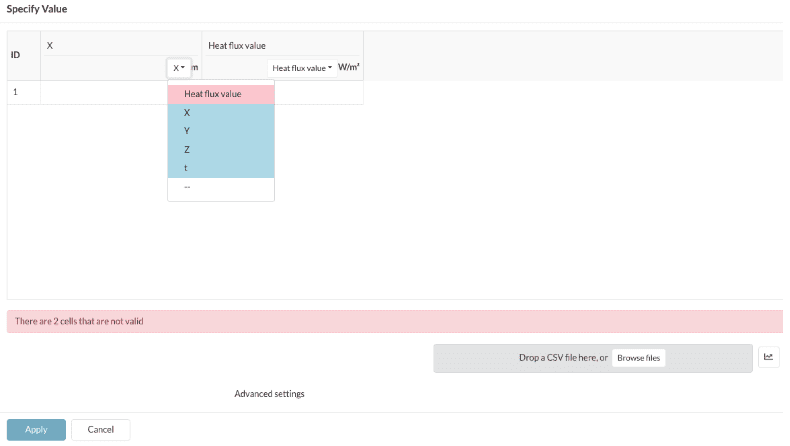Image resolution: width=790 pixels, height=446 pixels.
Task: Select the '--' empty option in the list
Action: pyautogui.click(x=187, y=187)
